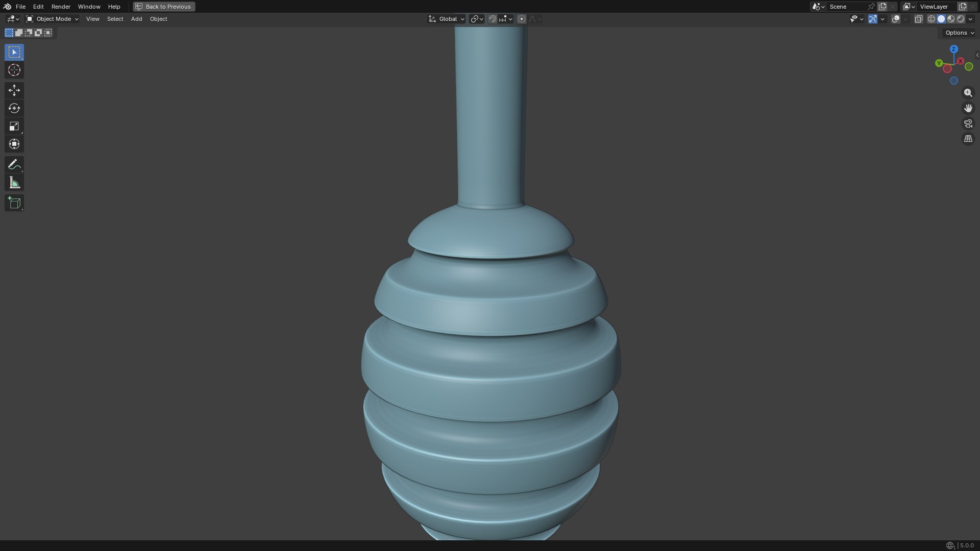This screenshot has width=980, height=551.
Task: Click the Z axis on navigation gizmo
Action: pos(953,49)
